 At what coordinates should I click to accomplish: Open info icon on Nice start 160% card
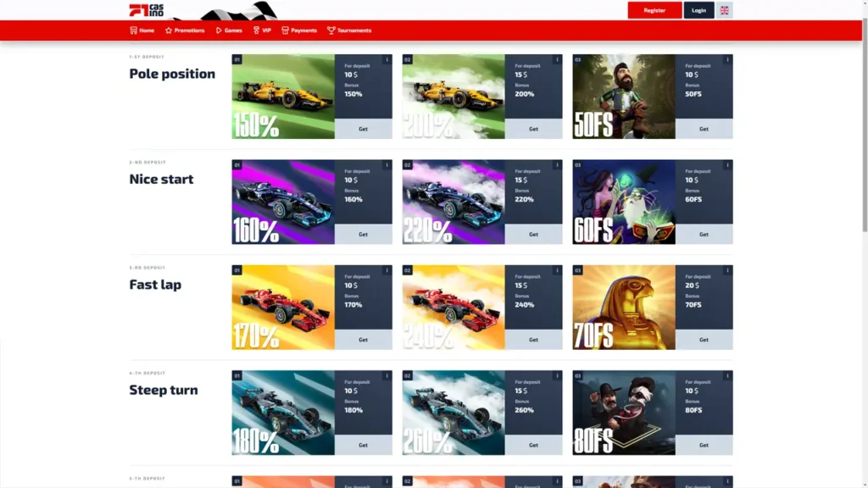pyautogui.click(x=387, y=165)
